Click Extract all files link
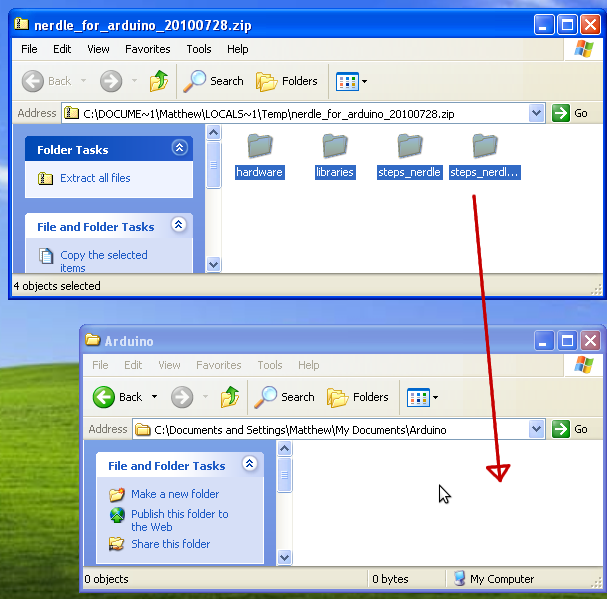The image size is (607, 599). [x=95, y=178]
